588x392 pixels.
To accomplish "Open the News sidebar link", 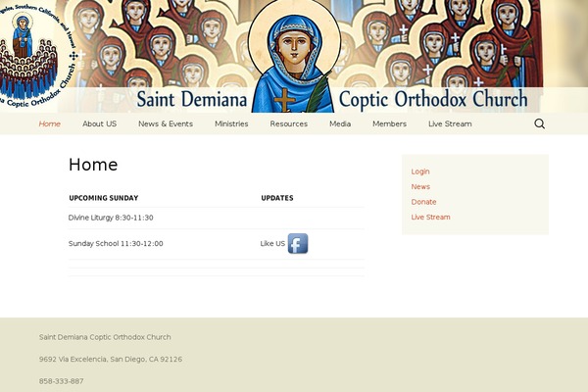I will tap(420, 186).
